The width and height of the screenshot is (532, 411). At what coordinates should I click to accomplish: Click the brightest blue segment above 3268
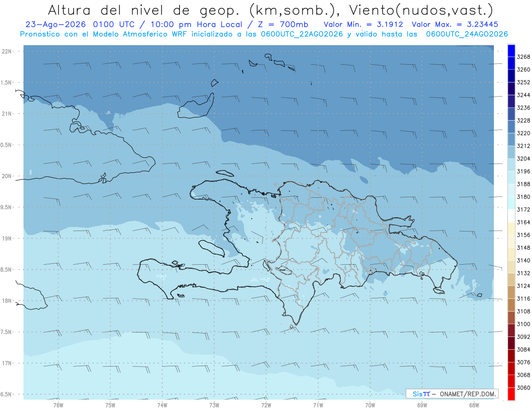[x=511, y=51]
